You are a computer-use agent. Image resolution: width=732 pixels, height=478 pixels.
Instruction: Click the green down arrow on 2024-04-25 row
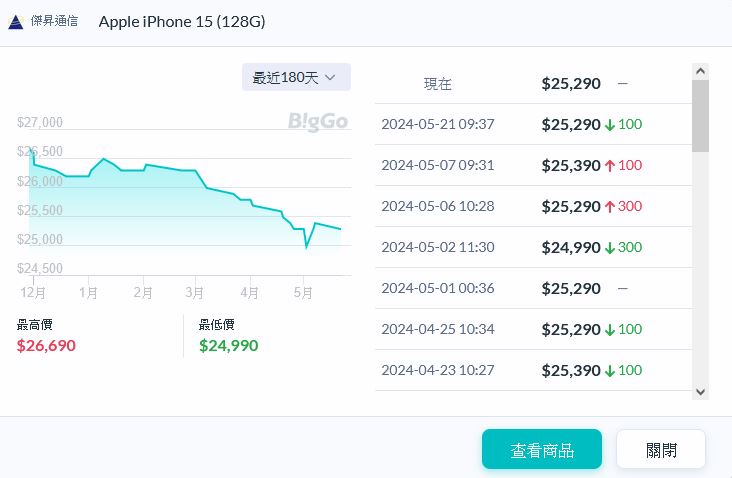609,329
